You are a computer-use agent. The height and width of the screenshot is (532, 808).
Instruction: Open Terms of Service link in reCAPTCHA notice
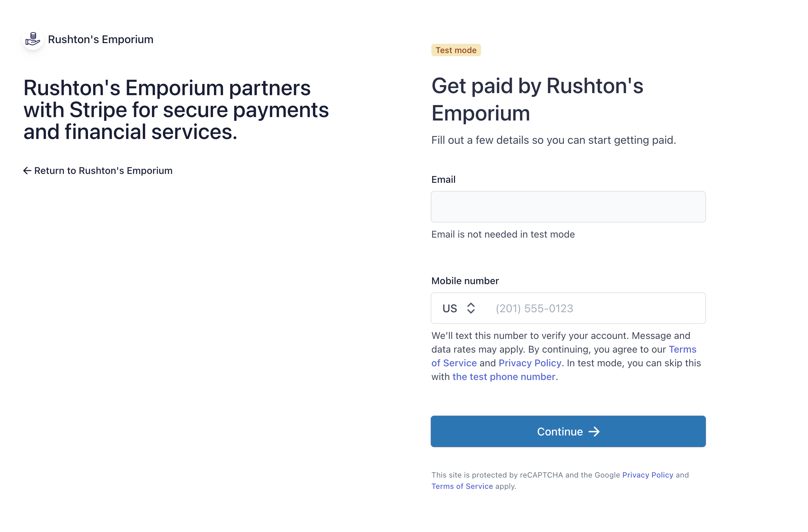(462, 486)
